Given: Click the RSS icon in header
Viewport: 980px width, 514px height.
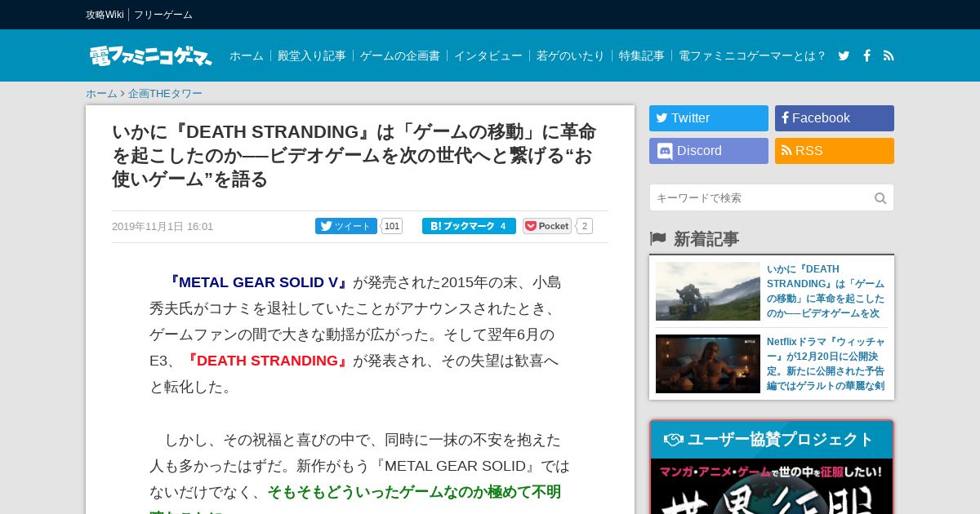Looking at the screenshot, I should tap(889, 55).
